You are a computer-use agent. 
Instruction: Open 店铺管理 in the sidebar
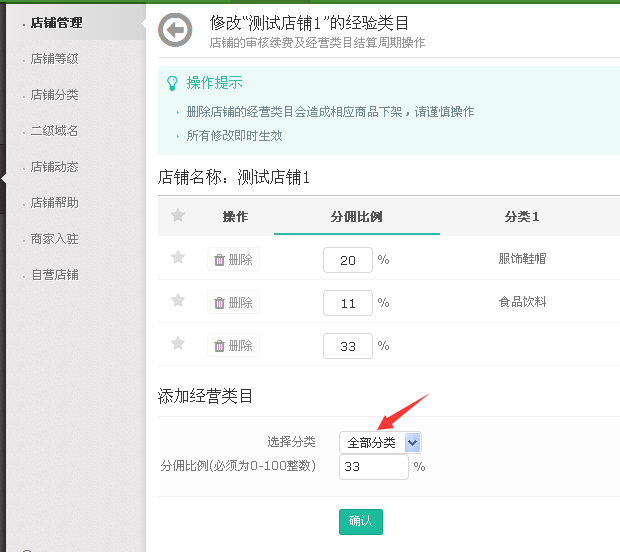[56, 22]
